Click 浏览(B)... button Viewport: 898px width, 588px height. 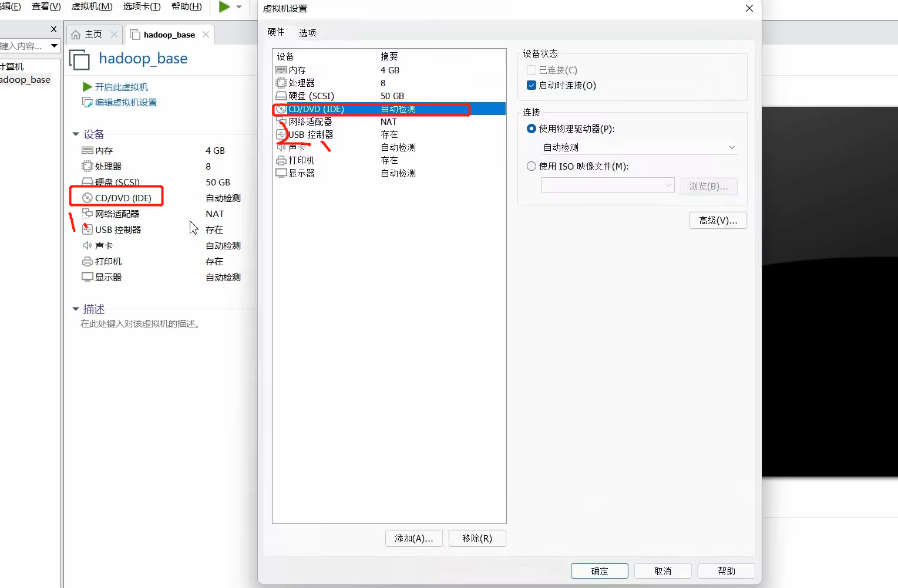[x=708, y=186]
